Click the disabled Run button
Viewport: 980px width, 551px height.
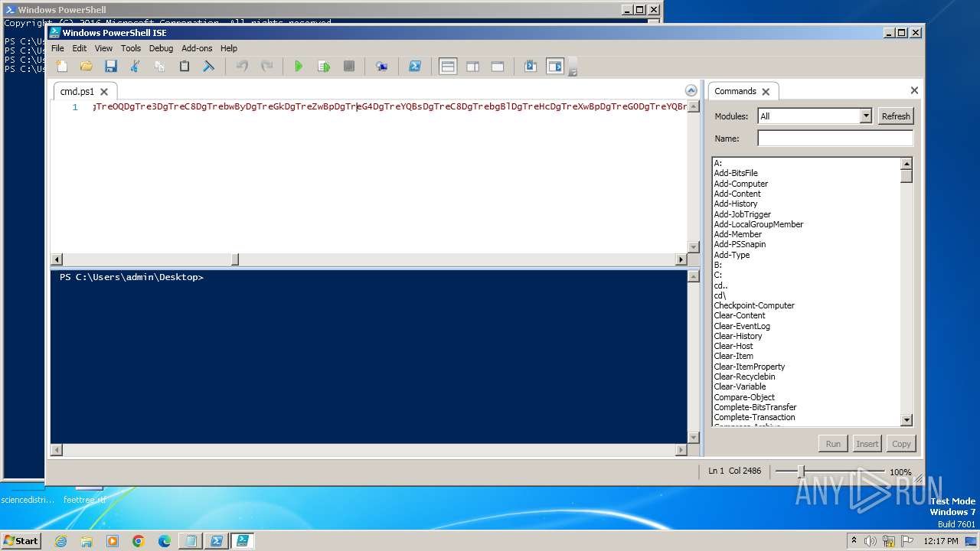coord(833,444)
